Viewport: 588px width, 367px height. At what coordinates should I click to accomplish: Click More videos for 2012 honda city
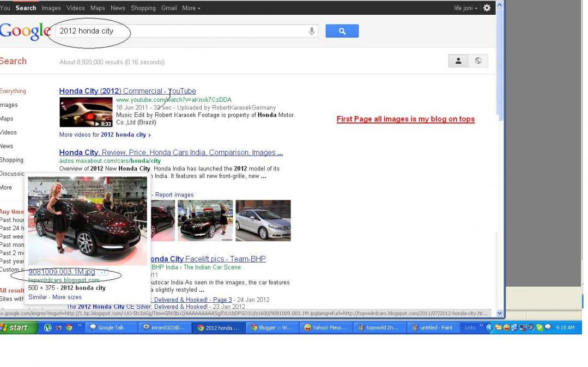[x=105, y=134]
